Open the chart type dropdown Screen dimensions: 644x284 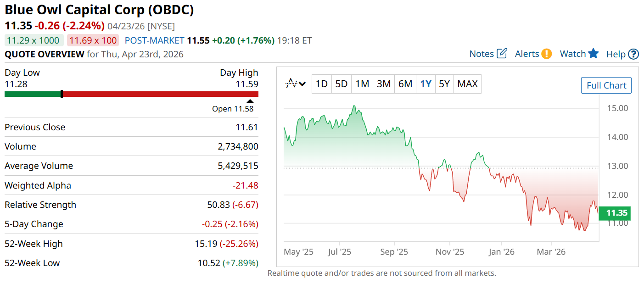tap(296, 84)
